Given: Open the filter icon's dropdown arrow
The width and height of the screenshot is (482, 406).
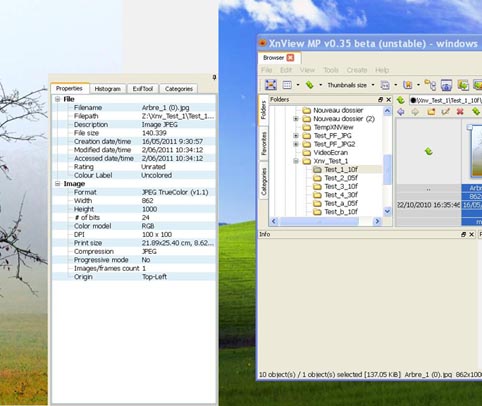Looking at the screenshot, I should click(x=396, y=85).
